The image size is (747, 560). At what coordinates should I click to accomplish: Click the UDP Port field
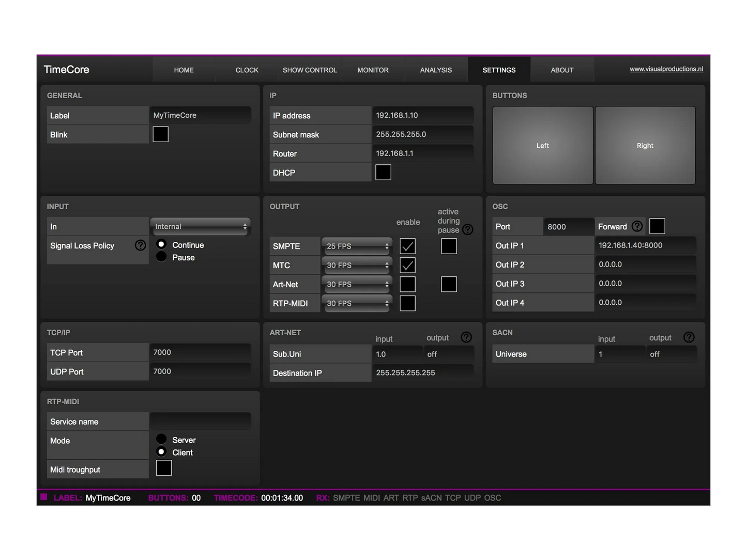[201, 371]
